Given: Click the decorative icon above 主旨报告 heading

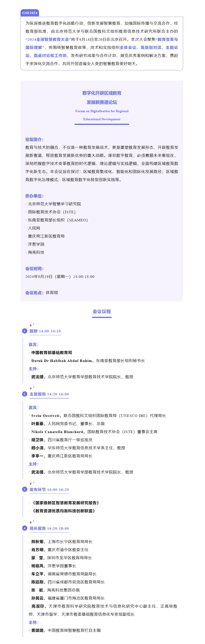Looking at the screenshot, I should click(32, 388).
